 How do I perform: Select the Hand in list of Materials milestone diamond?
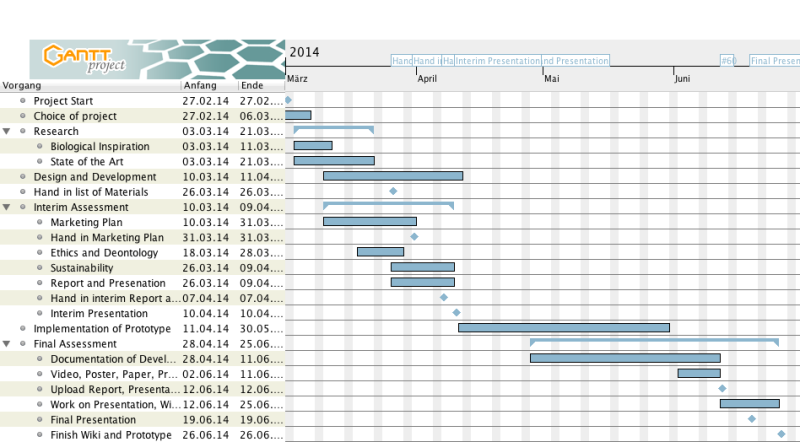coord(393,191)
